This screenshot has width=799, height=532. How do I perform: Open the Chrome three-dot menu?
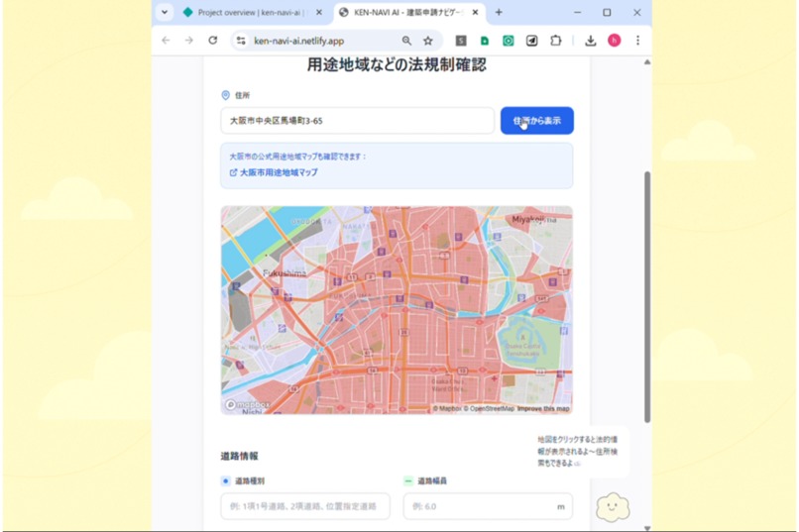(x=637, y=41)
